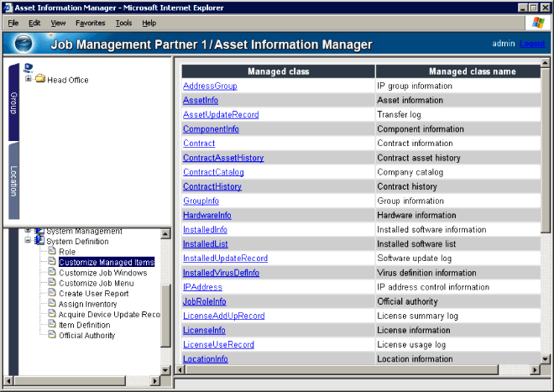The width and height of the screenshot is (554, 392).
Task: Click the System Definition book icon
Action: pos(39,241)
